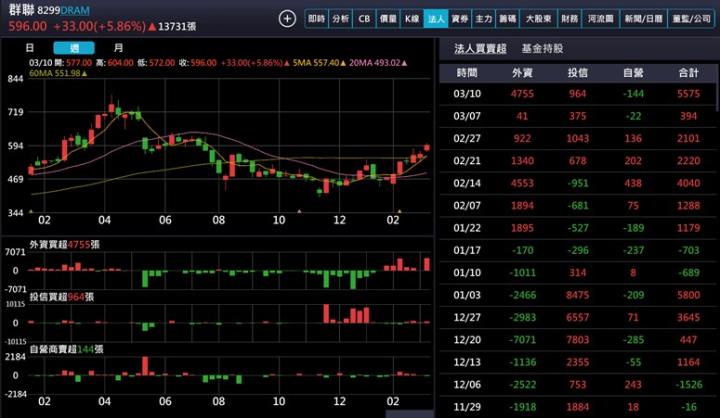Select the 01/10 row date
Screen dimensions: 720x418
tap(467, 273)
